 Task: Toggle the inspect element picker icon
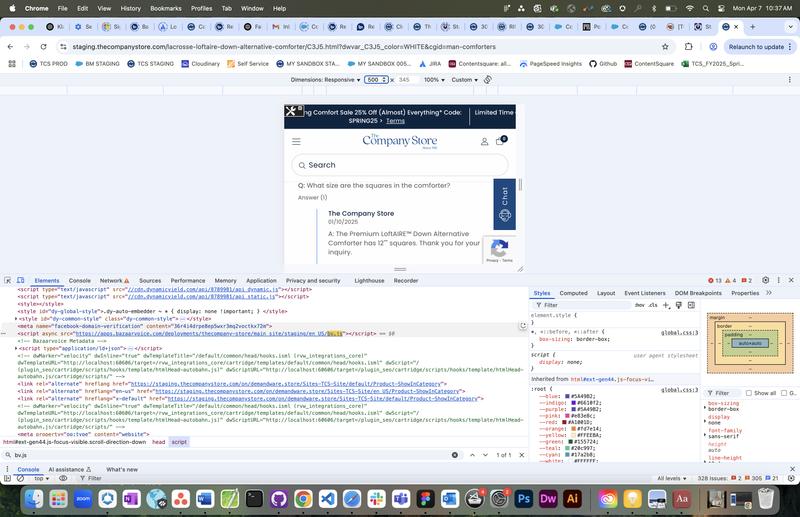coord(8,280)
